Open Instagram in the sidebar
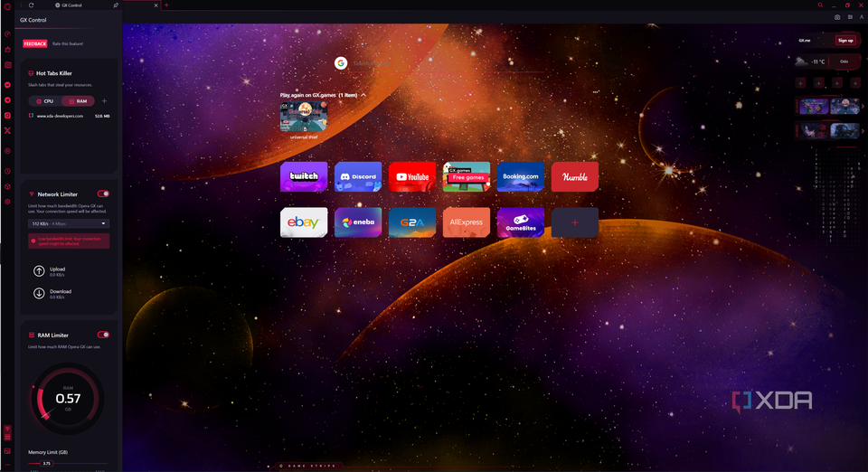The image size is (868, 472). click(8, 115)
